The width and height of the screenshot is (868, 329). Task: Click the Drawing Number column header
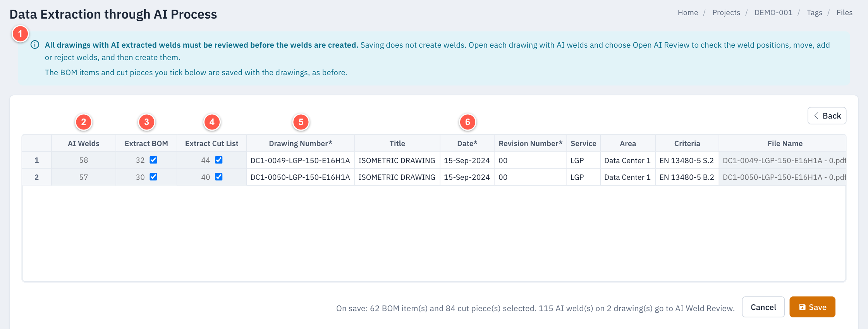301,143
